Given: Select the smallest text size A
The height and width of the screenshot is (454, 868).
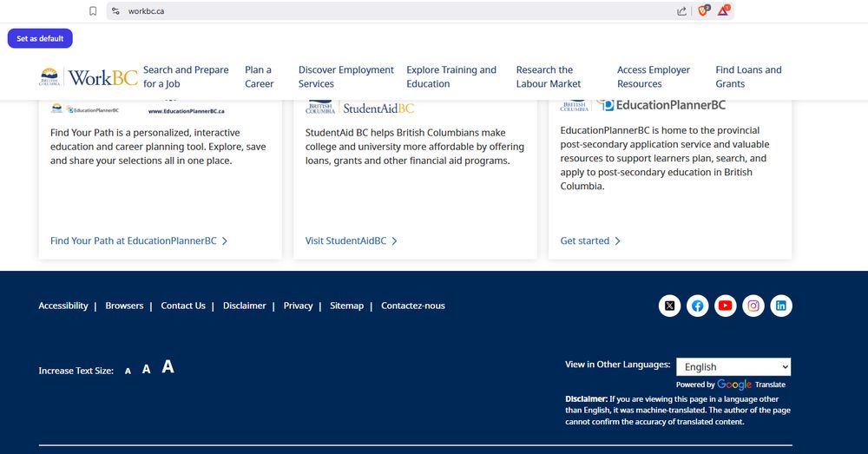Looking at the screenshot, I should (128, 371).
